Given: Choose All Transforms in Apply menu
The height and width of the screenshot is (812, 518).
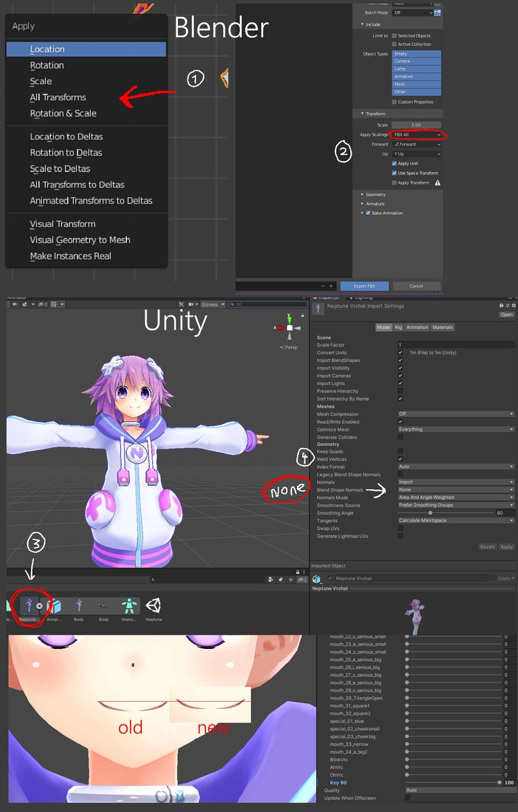Looking at the screenshot, I should pyautogui.click(x=58, y=97).
